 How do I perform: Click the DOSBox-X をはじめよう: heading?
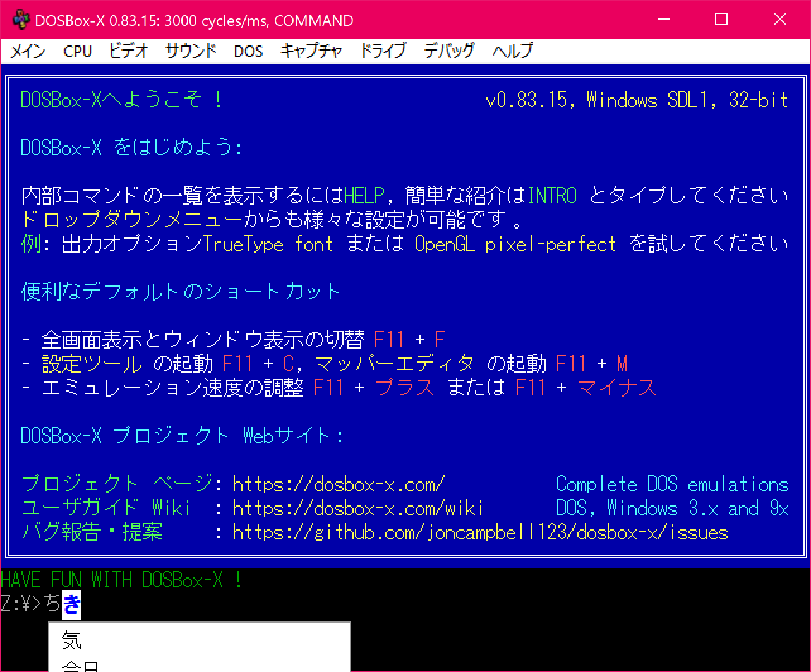[132, 148]
